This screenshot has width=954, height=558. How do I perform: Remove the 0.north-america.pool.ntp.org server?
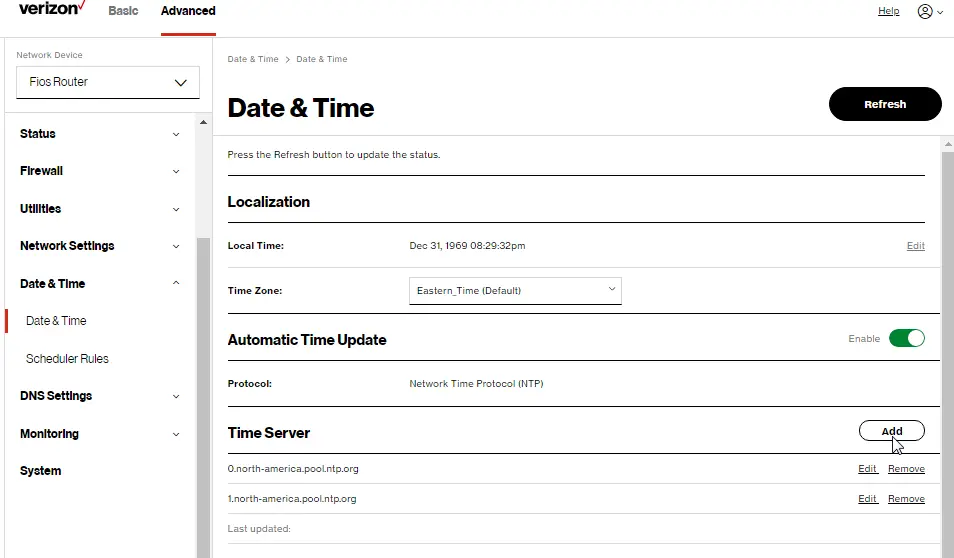[x=906, y=469]
